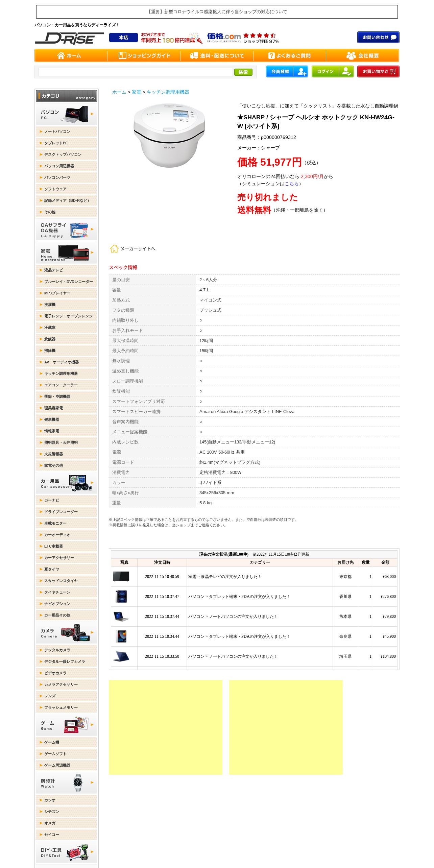This screenshot has width=434, height=868.
Task: Select デジタル一眼レフカメラ in the sidebar
Action: (x=66, y=661)
